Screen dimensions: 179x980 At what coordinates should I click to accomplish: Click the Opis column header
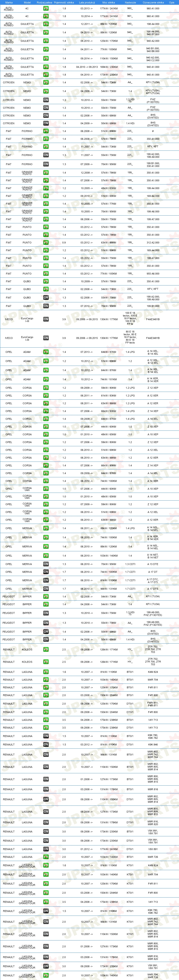pos(172,2)
